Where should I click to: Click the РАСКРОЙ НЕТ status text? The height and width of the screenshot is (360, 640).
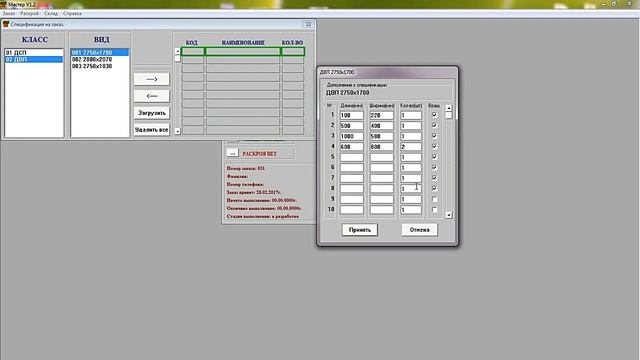point(259,154)
